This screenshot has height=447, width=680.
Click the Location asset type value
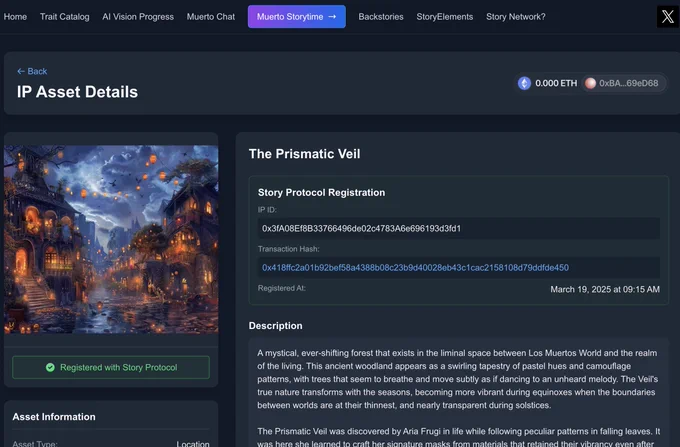click(x=193, y=443)
